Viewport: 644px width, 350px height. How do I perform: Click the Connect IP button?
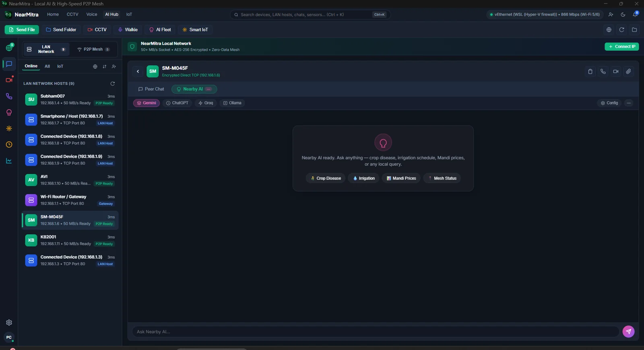pos(621,47)
